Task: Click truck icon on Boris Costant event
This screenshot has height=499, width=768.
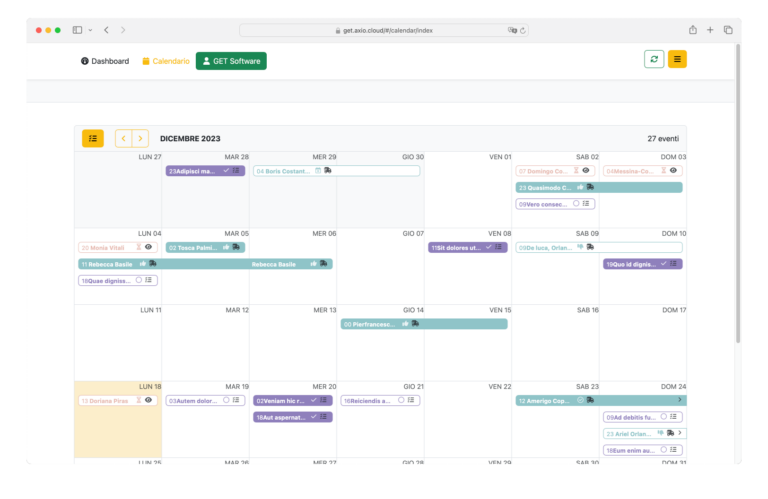Action: pos(327,171)
